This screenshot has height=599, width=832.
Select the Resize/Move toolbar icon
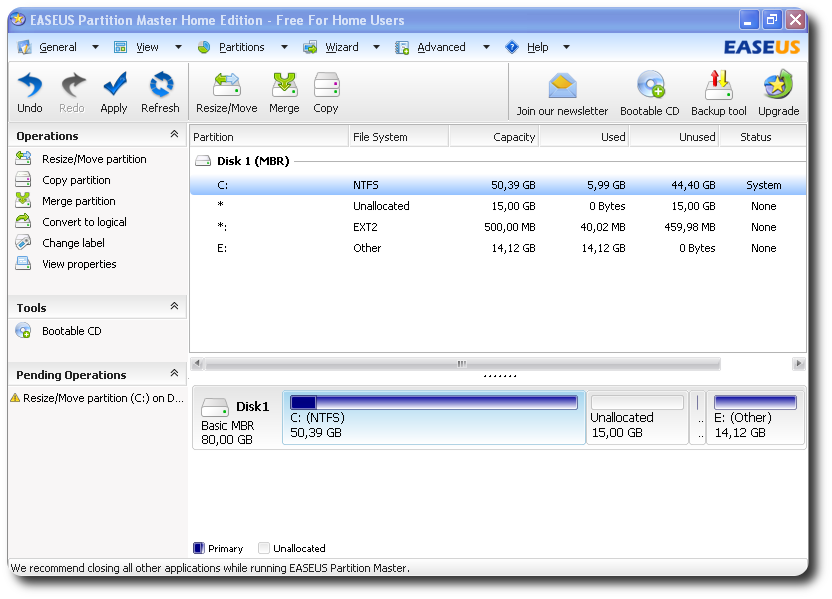pyautogui.click(x=227, y=85)
